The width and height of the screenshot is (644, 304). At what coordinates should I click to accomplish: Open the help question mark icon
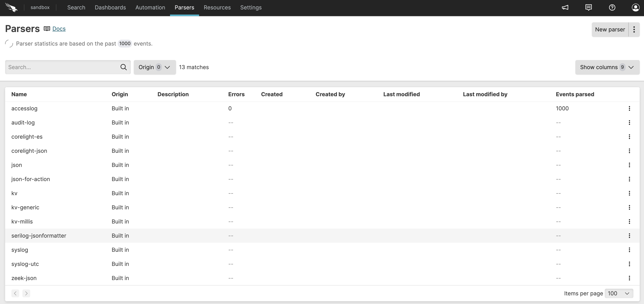[x=612, y=7]
